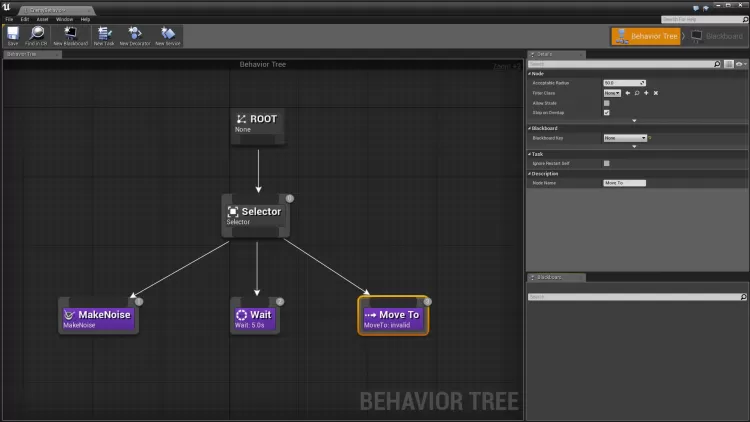Open the Details view options eye dropdown
The image size is (750, 422).
(741, 64)
